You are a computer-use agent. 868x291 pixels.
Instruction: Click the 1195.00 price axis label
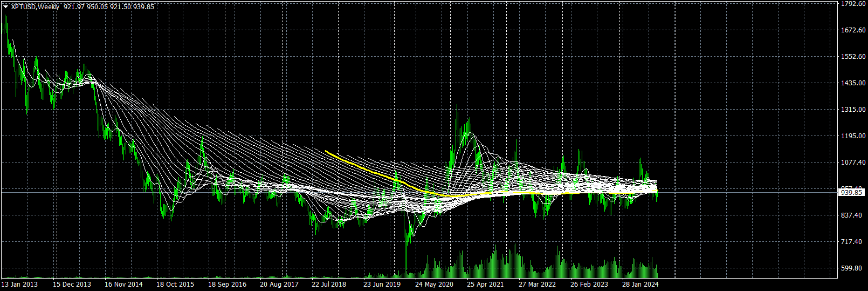[853, 136]
